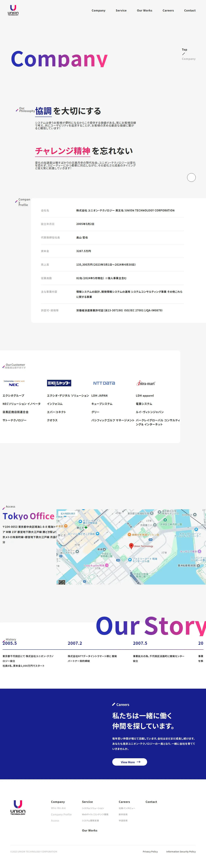Click the intra-mart client logo
Screen dimensions: 206x868
pyautogui.click(x=146, y=383)
